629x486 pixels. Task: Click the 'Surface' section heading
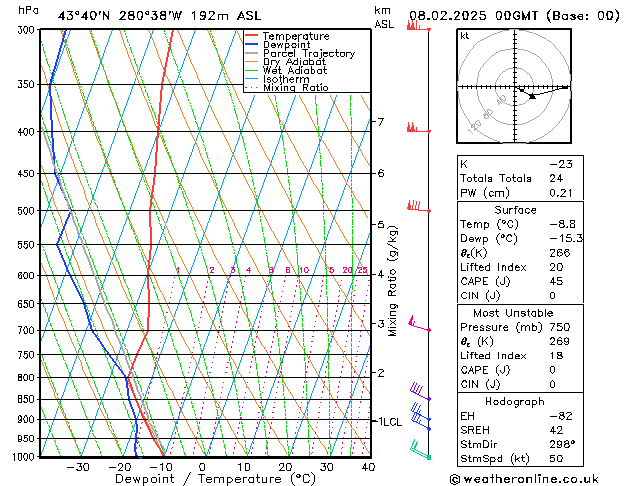point(515,210)
